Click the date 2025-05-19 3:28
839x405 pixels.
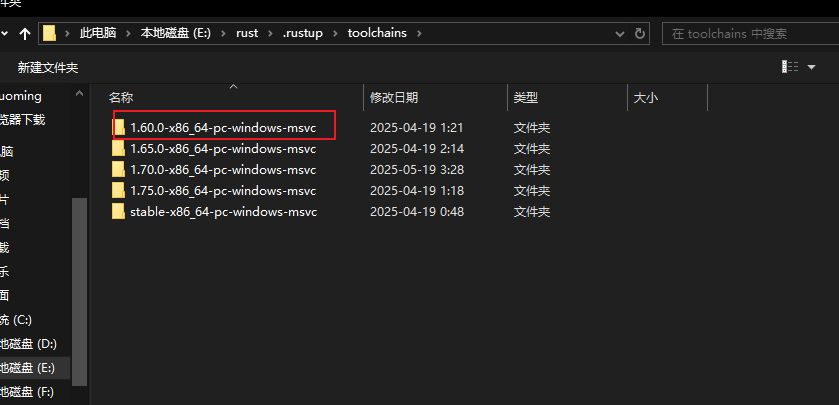[x=417, y=170]
